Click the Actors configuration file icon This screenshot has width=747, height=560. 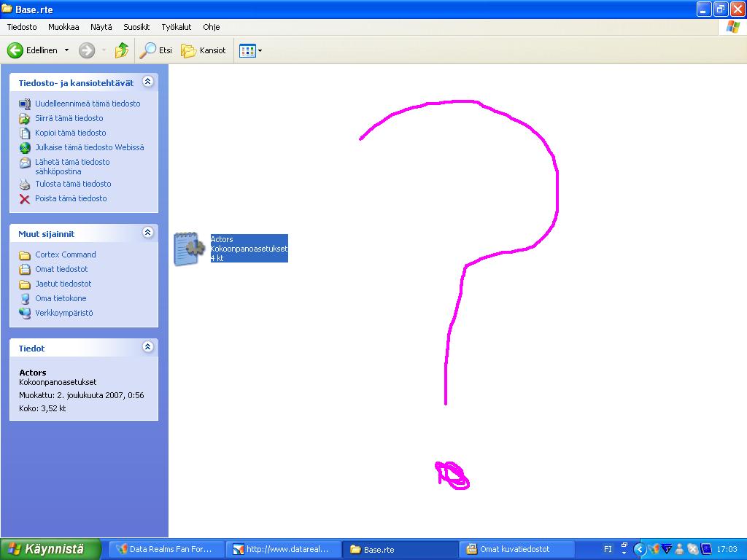pyautogui.click(x=189, y=249)
